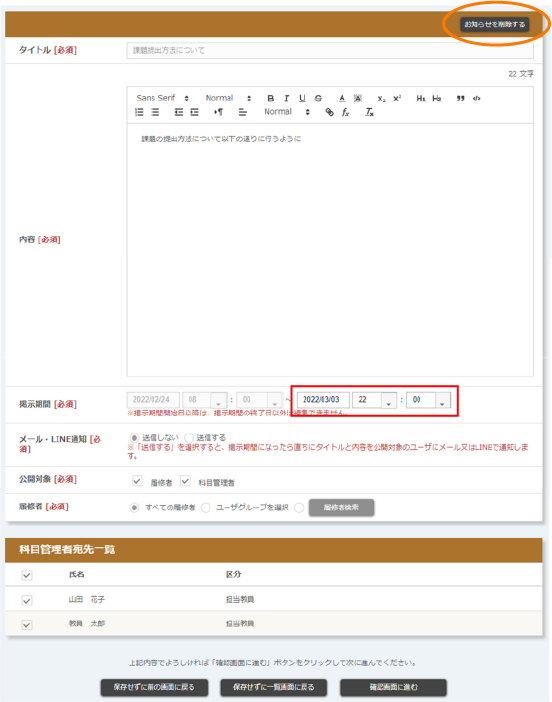This screenshot has height=702, width=552.
Task: Open the Sans Serif font dropdown
Action: click(x=162, y=98)
